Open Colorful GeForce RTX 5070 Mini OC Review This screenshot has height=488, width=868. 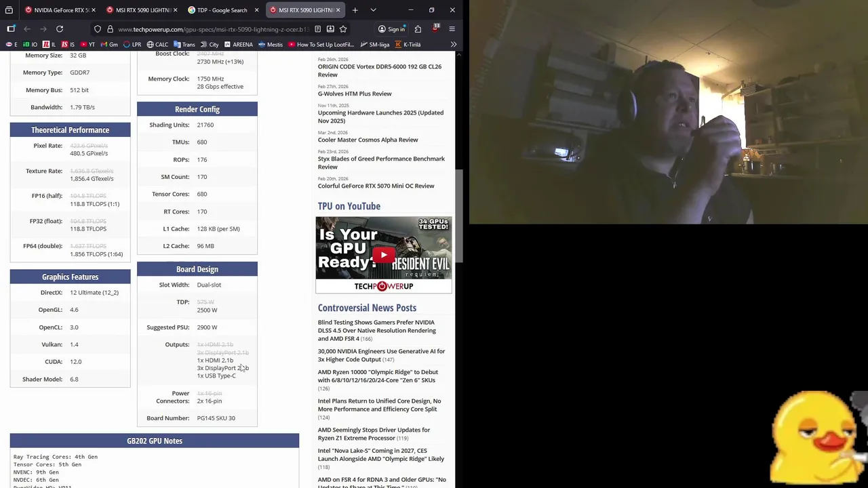376,186
